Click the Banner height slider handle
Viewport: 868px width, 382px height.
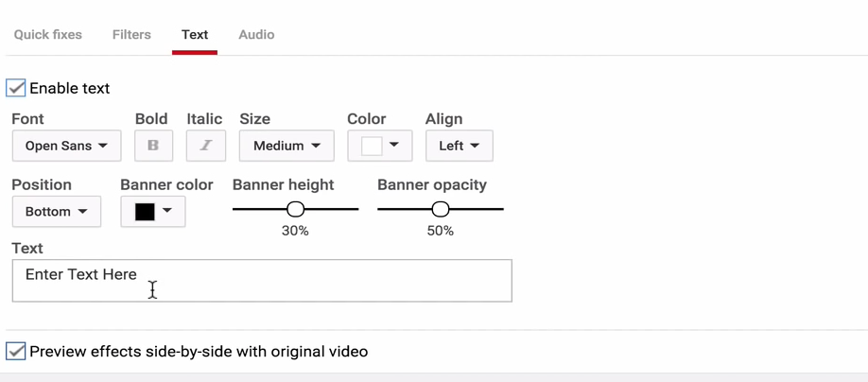296,209
